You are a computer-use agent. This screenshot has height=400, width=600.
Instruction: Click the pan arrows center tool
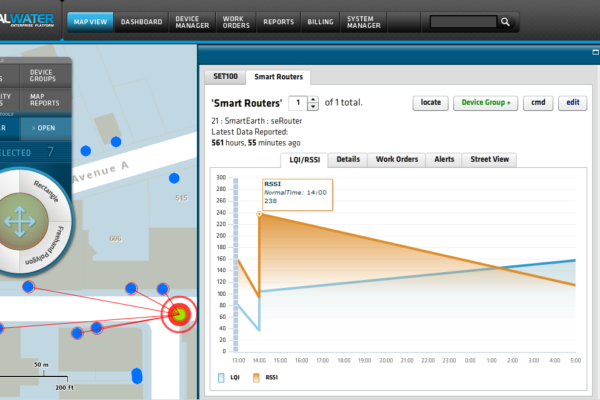coord(20,222)
